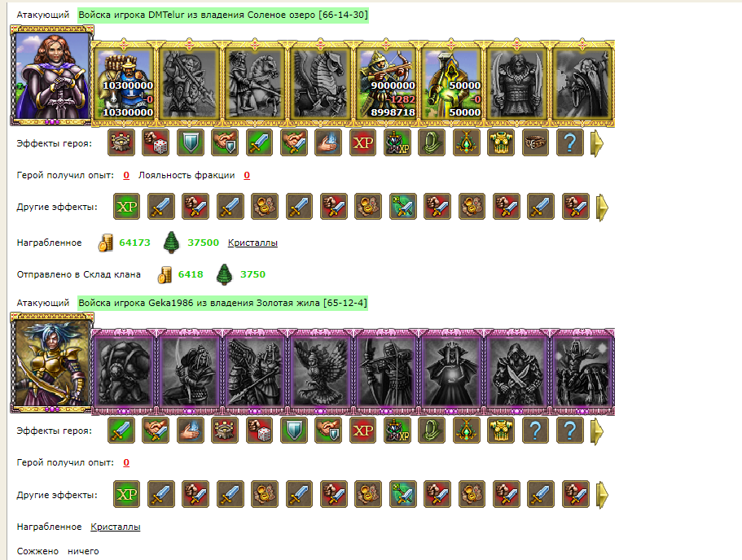Click the amulet icon in Geka1986's hero effects
The height and width of the screenshot is (560, 742).
[466, 431]
